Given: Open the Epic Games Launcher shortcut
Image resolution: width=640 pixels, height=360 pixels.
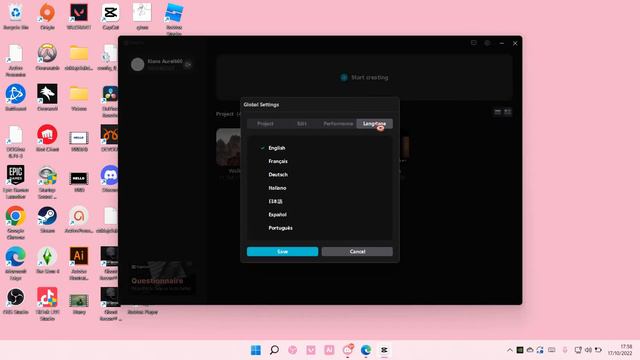Looking at the screenshot, I should coord(16,182).
